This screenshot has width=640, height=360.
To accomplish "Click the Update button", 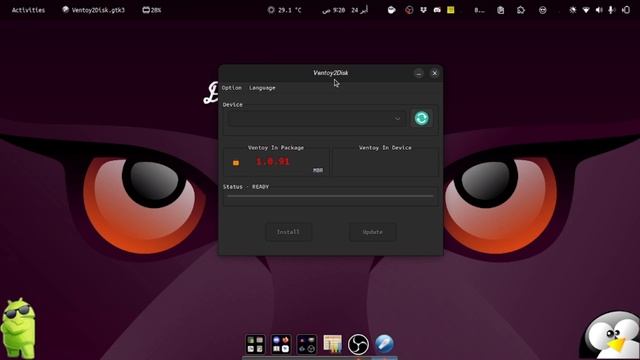I will point(373,232).
